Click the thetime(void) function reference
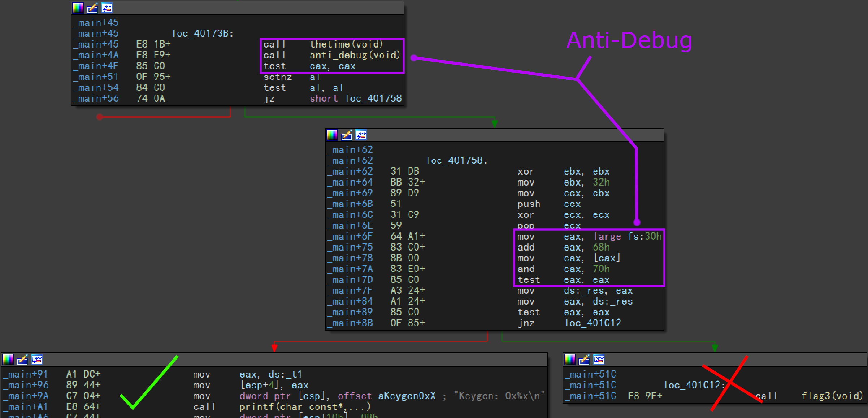This screenshot has height=418, width=868. tap(346, 44)
